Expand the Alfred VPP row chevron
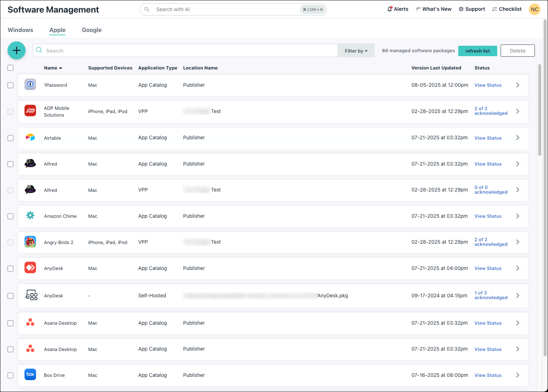 pyautogui.click(x=518, y=190)
